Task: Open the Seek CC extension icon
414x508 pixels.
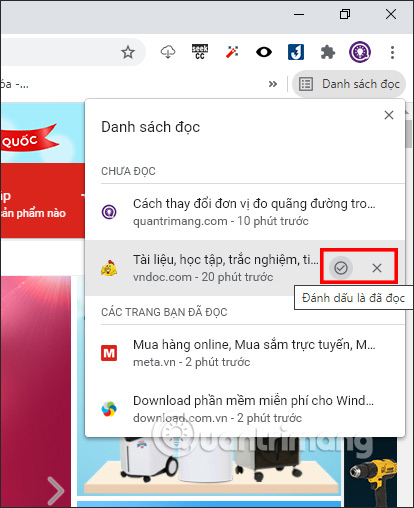Action: click(x=200, y=52)
